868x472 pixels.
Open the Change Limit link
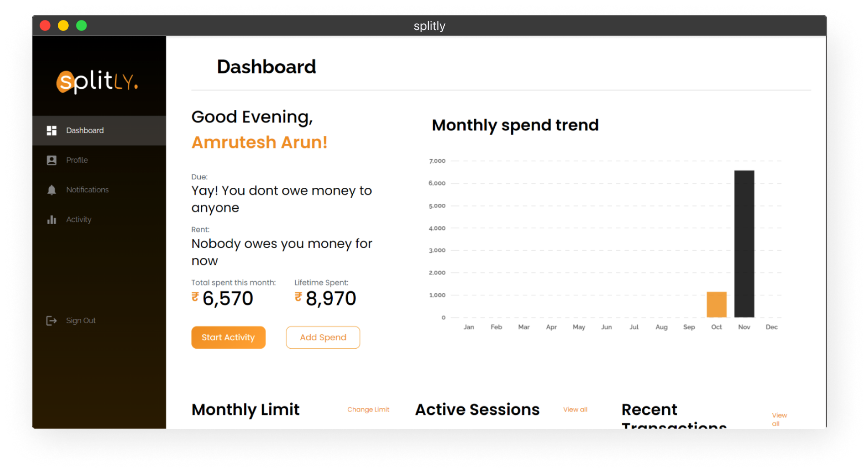click(368, 409)
